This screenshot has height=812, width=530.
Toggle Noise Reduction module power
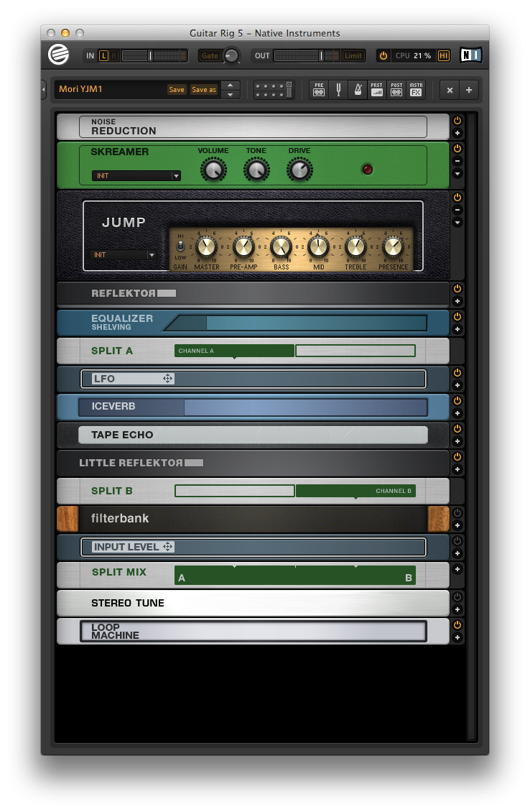pyautogui.click(x=457, y=121)
